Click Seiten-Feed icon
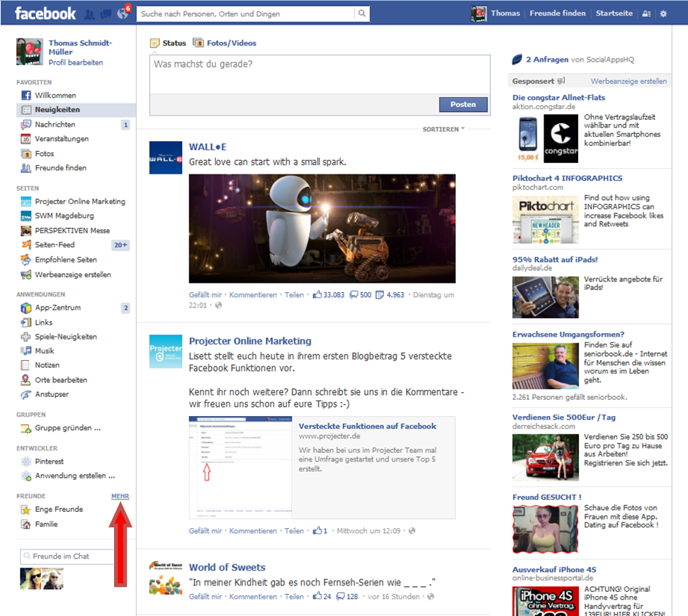The width and height of the screenshot is (688, 616). [26, 245]
